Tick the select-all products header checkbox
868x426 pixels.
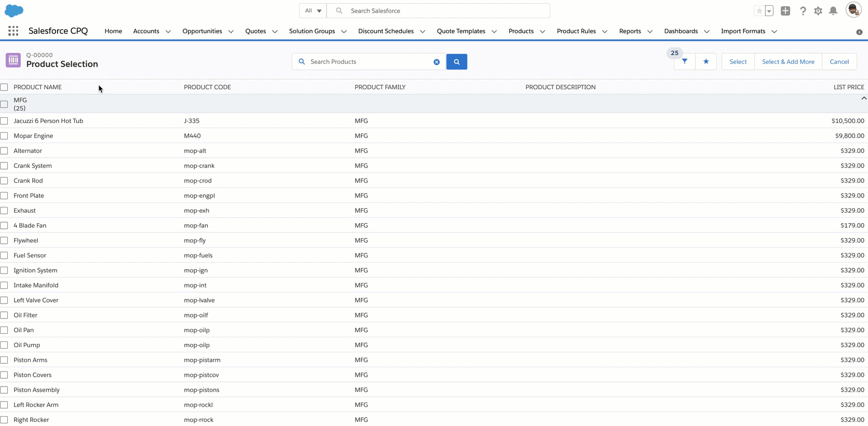point(4,87)
